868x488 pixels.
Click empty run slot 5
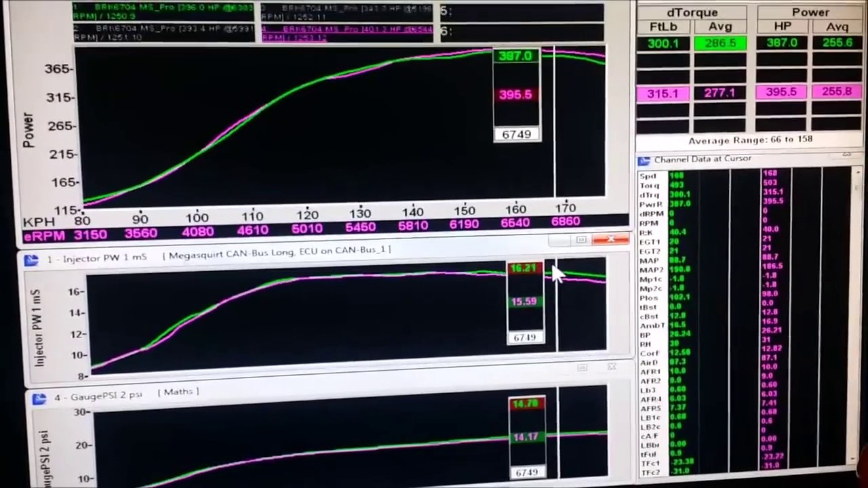point(521,12)
